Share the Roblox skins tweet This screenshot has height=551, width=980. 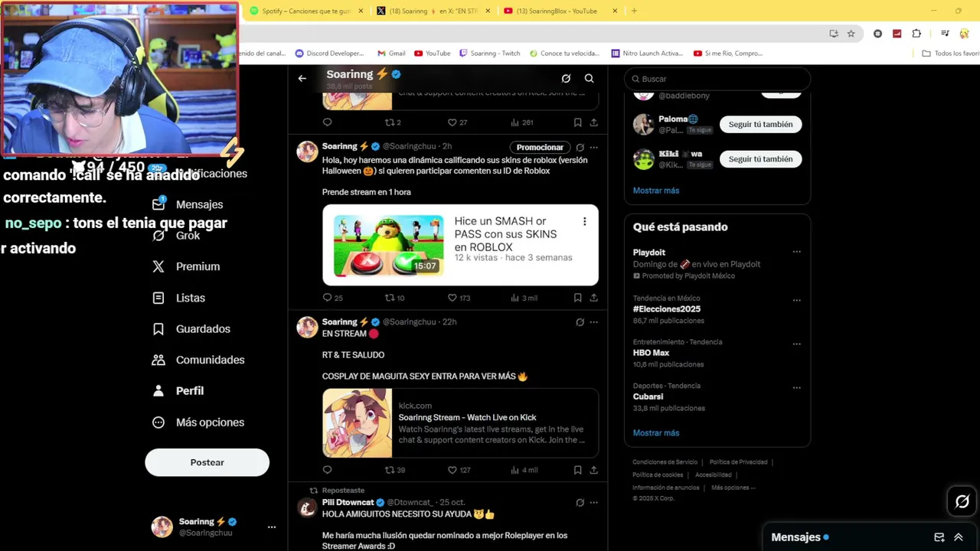(x=593, y=298)
